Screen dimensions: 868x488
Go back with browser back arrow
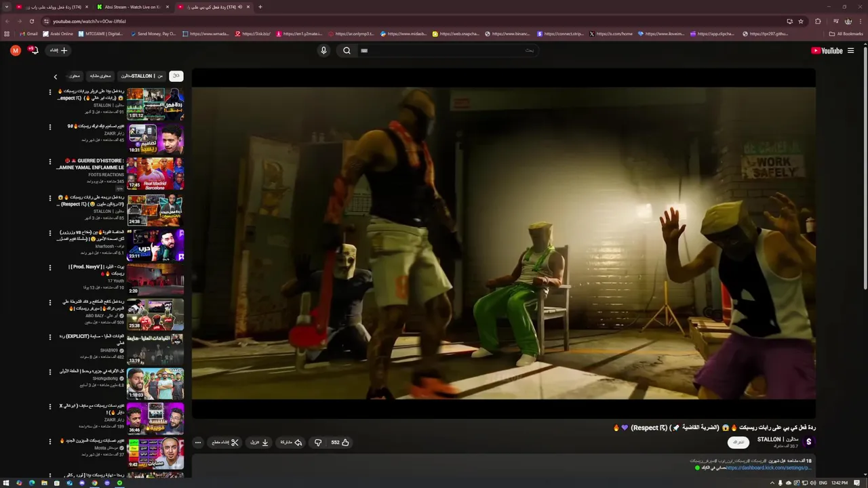7,21
